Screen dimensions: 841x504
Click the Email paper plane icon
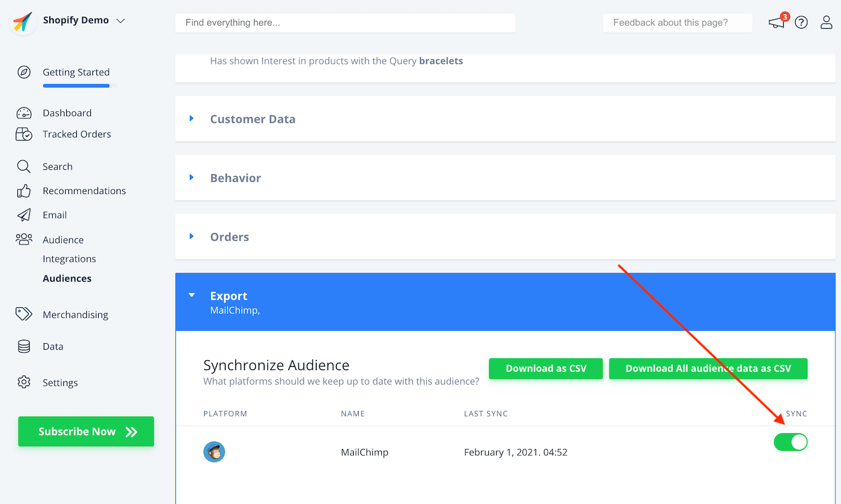tap(24, 215)
